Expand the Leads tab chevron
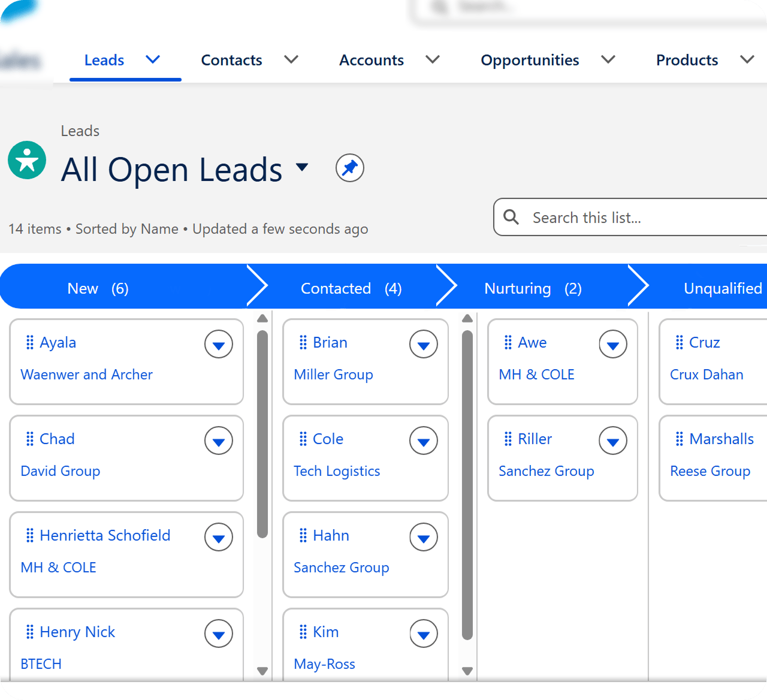This screenshot has width=767, height=700. click(x=153, y=59)
